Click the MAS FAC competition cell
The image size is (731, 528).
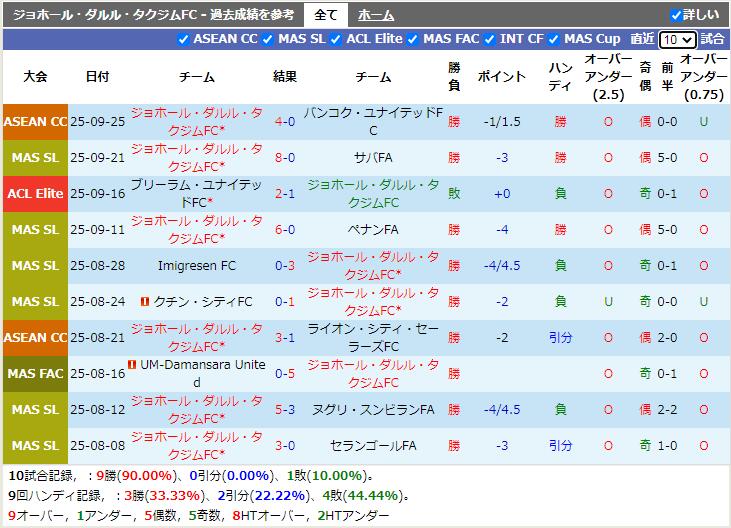35,374
